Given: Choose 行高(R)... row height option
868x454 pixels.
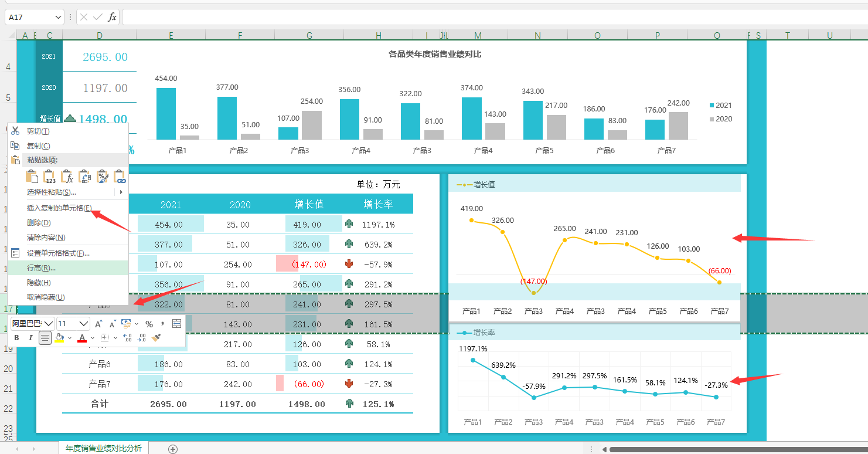Looking at the screenshot, I should click(x=67, y=268).
